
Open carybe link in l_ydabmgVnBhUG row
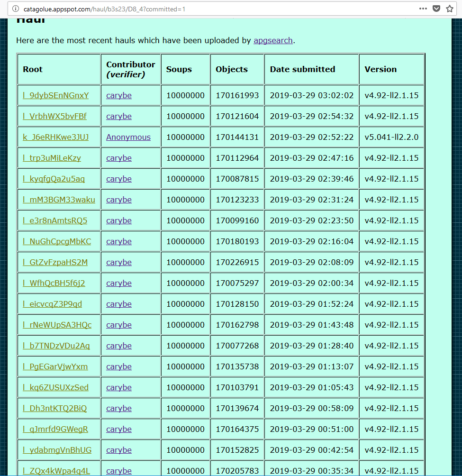[x=119, y=450]
